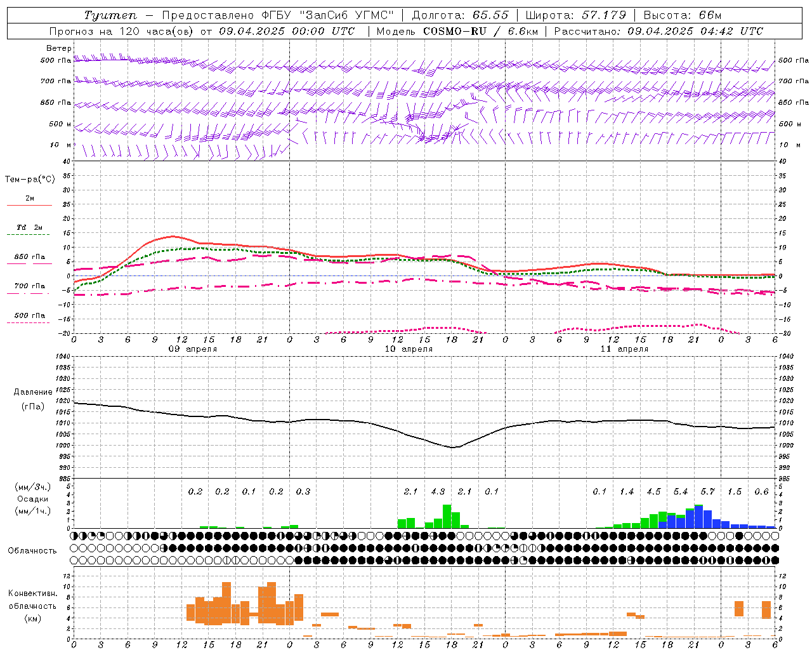Select 'Прогноз на 120 часа(ов)' forecast length text
The width and height of the screenshot is (812, 650).
(x=122, y=31)
